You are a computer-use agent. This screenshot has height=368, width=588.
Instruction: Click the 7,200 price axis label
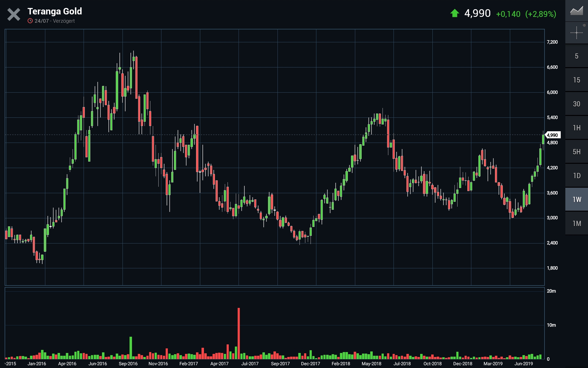pos(552,42)
